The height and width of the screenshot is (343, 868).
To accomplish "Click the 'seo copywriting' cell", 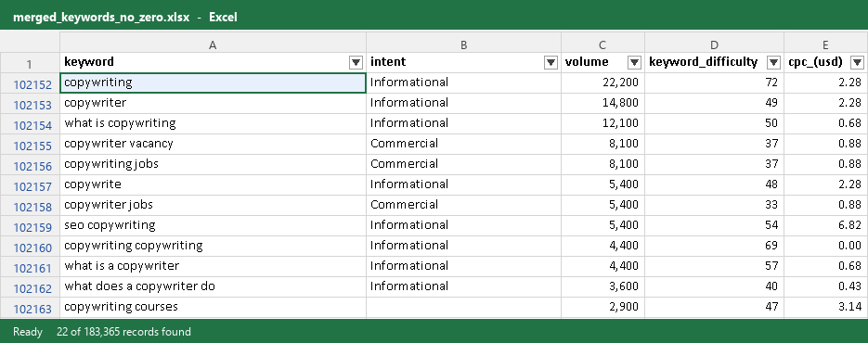I will pyautogui.click(x=213, y=226).
